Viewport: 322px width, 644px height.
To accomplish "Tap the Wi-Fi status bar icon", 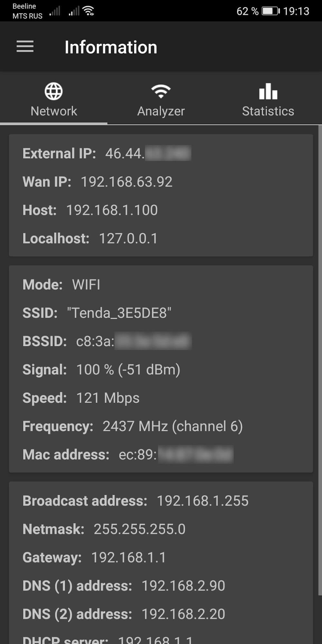I will (89, 11).
